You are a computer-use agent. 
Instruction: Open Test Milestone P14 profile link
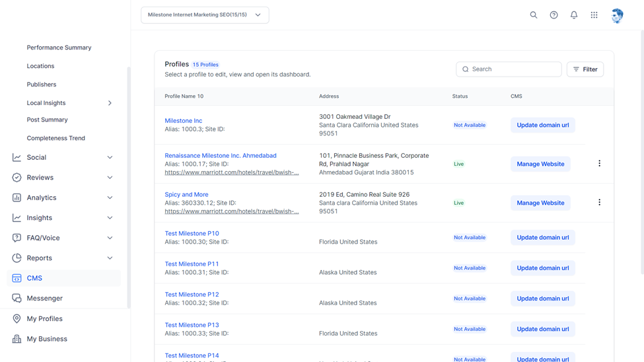tap(192, 355)
